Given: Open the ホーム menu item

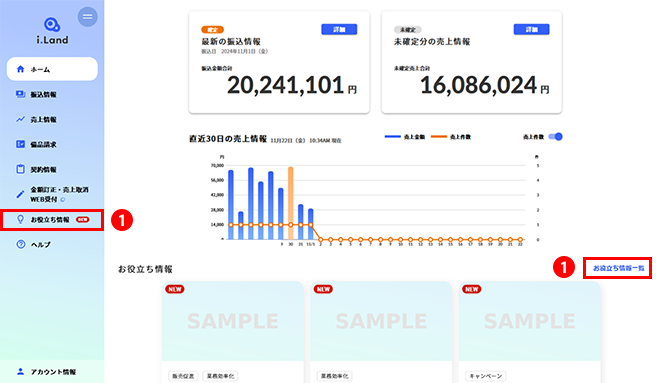Looking at the screenshot, I should pos(52,69).
